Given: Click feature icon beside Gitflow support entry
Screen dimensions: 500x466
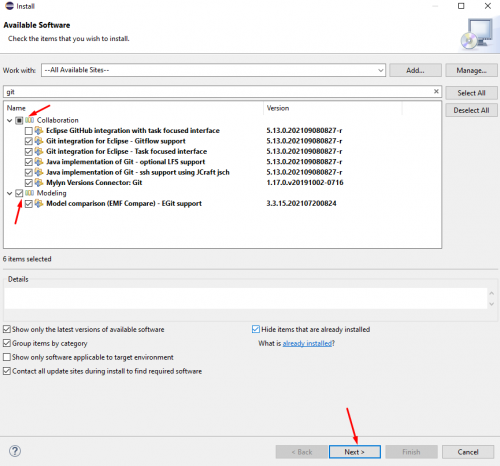Looking at the screenshot, I should pos(39,141).
